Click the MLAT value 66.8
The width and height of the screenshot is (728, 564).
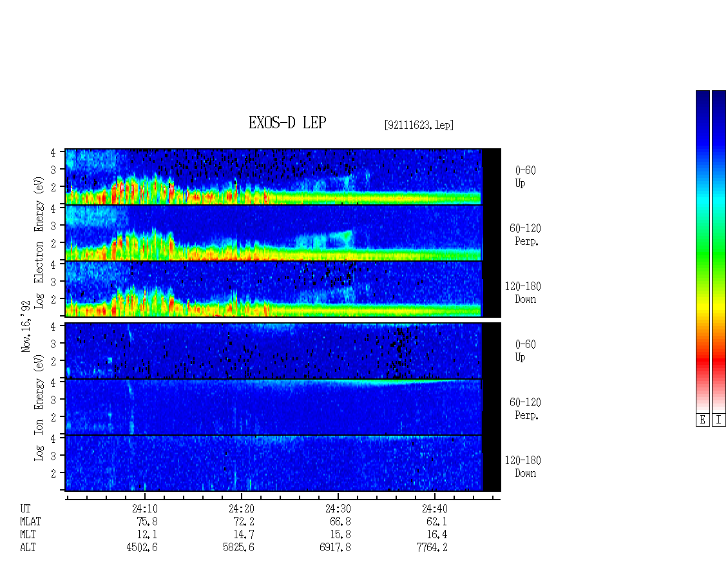click(340, 521)
